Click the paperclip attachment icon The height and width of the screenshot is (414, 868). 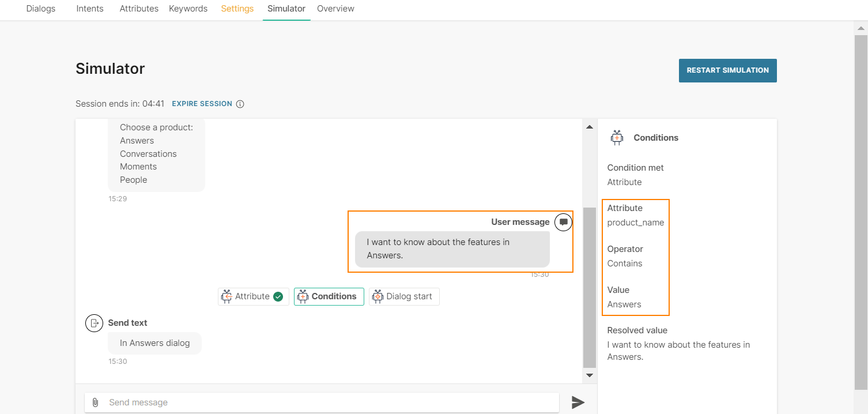point(96,402)
